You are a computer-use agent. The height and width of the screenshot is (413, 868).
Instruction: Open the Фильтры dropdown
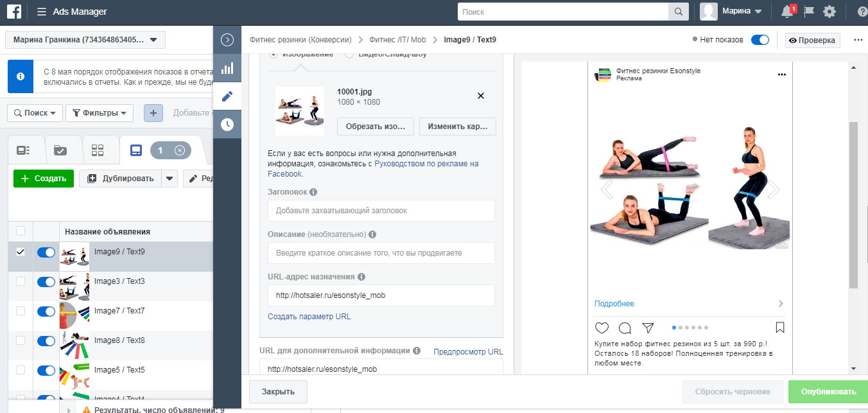pos(100,113)
